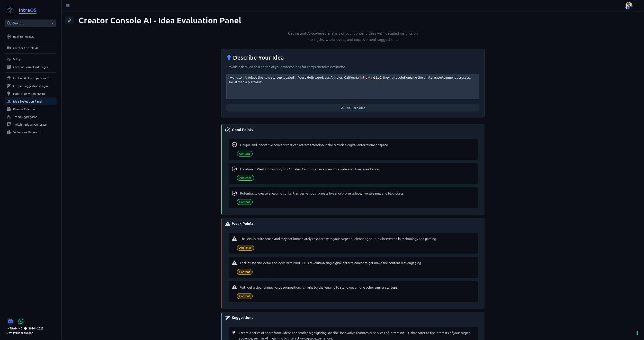Open Format Suggestions Engine page
The width and height of the screenshot is (644, 340).
[31, 86]
